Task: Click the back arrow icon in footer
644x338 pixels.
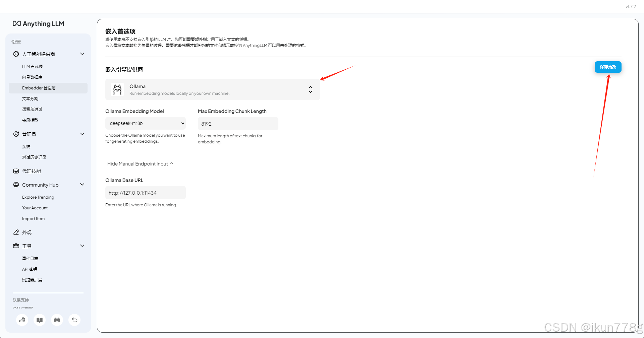Action: pyautogui.click(x=74, y=320)
